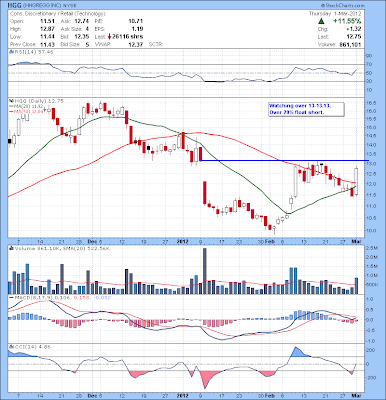This screenshot has height=400, width=386.
Task: Click the HGG ticker symbol in the header
Action: coord(14,6)
